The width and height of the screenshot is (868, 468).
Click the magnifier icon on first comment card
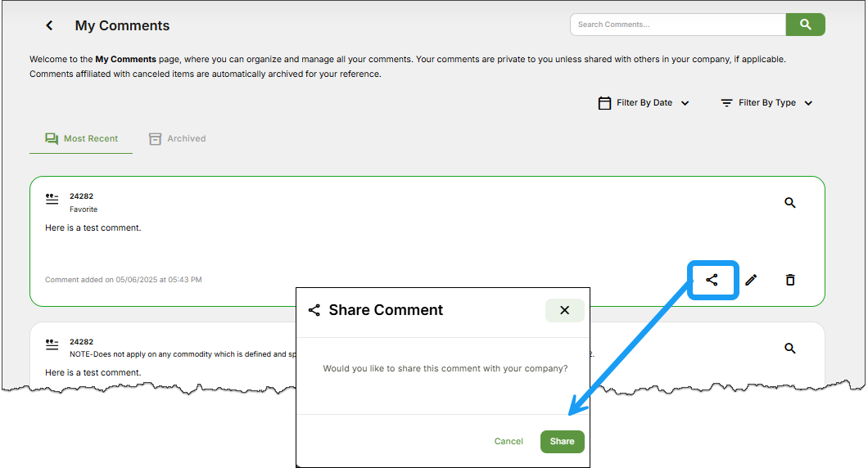790,203
